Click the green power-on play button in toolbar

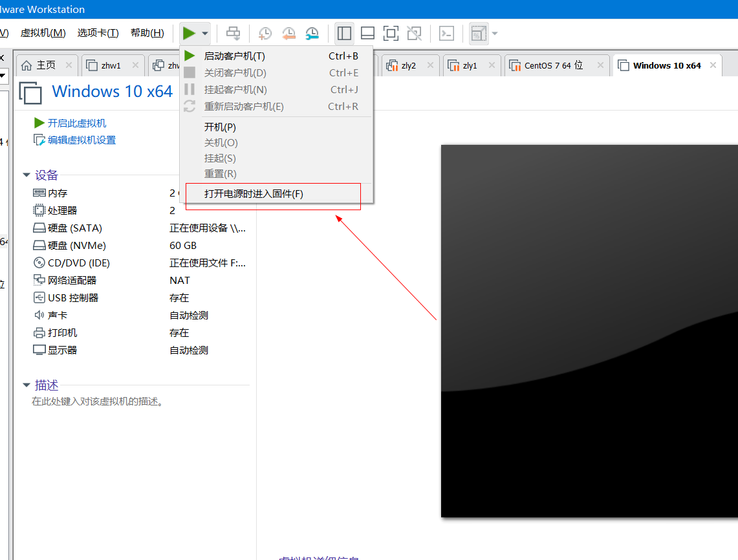[x=189, y=34]
